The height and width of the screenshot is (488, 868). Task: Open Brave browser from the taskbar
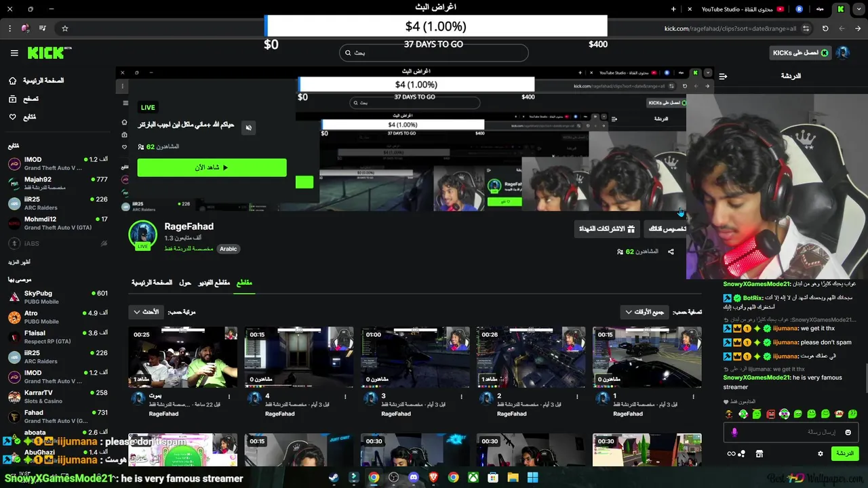coord(433,478)
